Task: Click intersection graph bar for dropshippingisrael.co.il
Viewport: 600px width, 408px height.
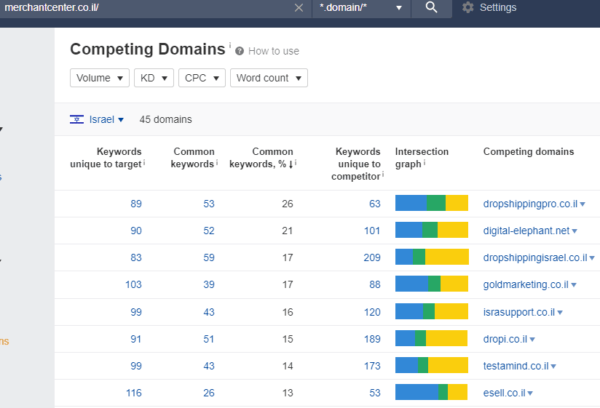Action: click(432, 256)
